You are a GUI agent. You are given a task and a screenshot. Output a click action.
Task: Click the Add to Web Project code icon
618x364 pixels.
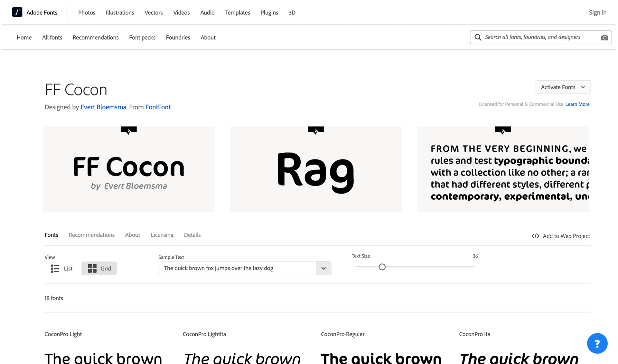(535, 236)
